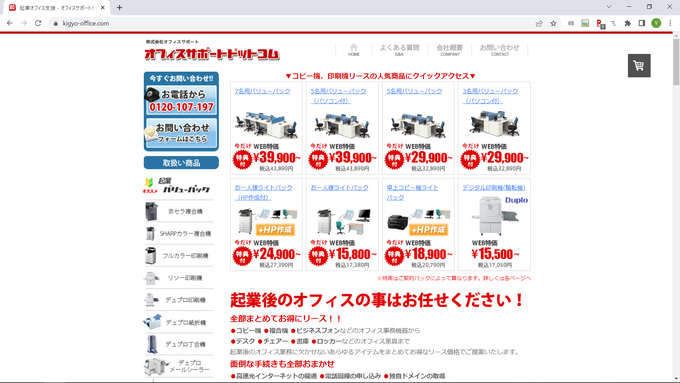680x383 pixels.
Task: Open the 会社概要 COMPANY menu item
Action: click(x=450, y=50)
